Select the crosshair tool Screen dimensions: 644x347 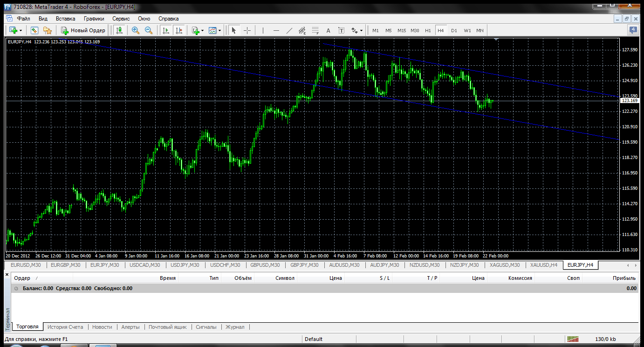(x=247, y=30)
